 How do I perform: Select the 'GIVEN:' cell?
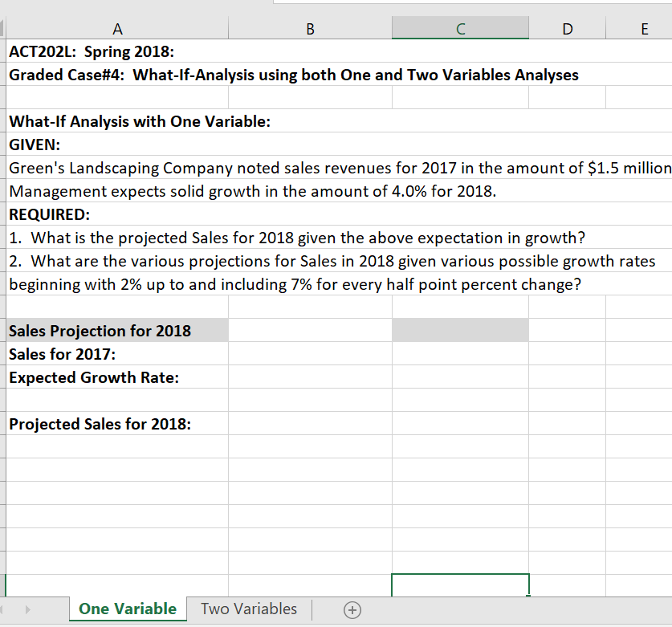pyautogui.click(x=117, y=145)
